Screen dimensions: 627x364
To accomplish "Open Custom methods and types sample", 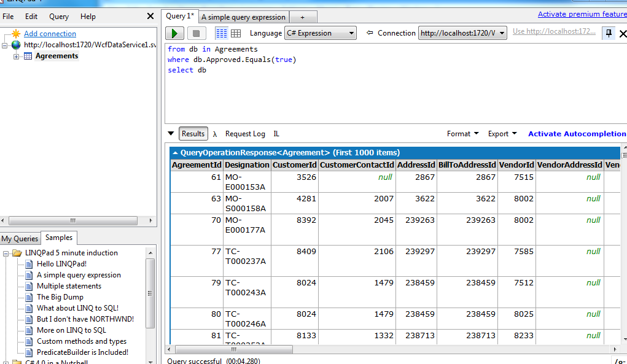I will click(82, 341).
